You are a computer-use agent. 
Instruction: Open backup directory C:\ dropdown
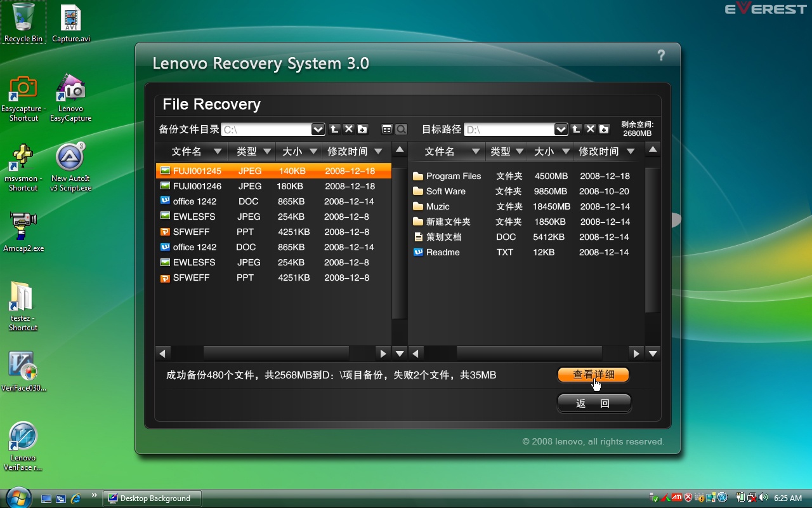tap(318, 130)
